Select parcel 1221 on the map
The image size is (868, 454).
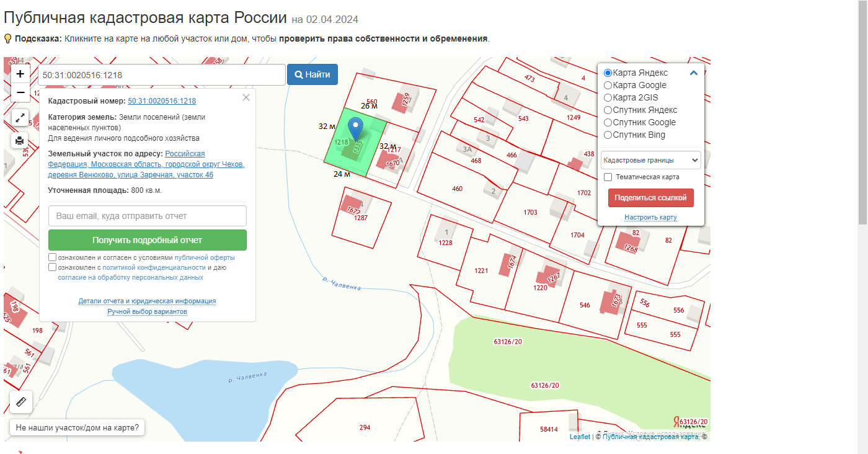pos(481,271)
